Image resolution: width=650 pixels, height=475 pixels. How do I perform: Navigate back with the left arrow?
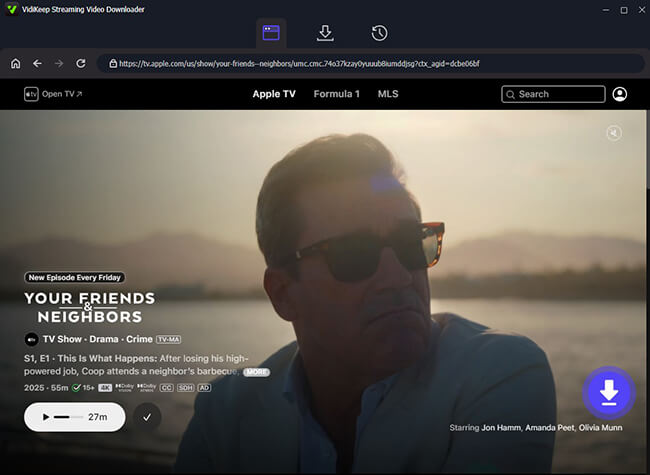click(x=37, y=63)
